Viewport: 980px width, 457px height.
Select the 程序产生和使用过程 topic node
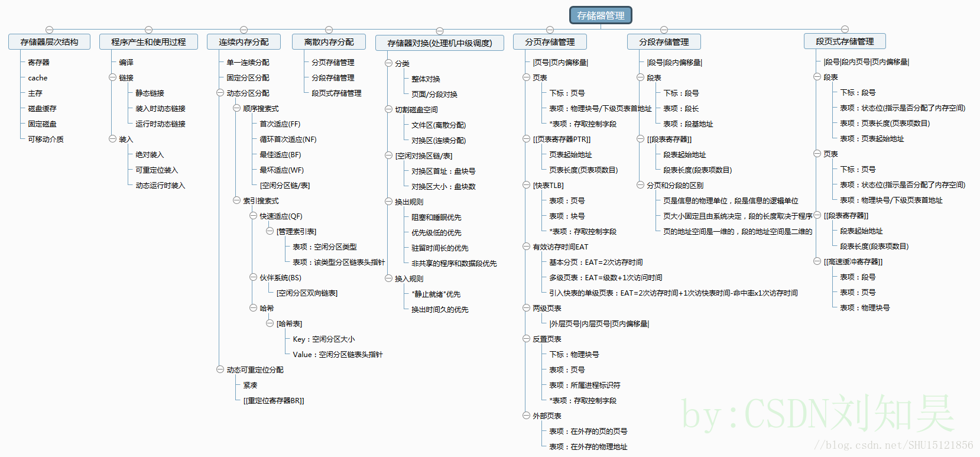click(x=148, y=42)
